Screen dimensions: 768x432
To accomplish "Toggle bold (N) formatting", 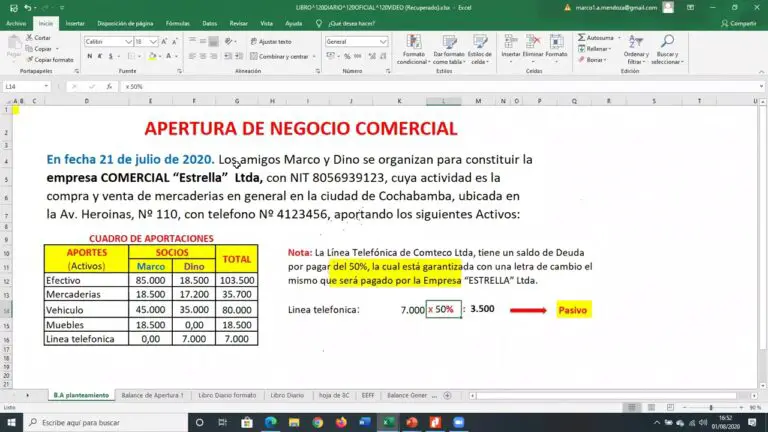I will pos(90,56).
